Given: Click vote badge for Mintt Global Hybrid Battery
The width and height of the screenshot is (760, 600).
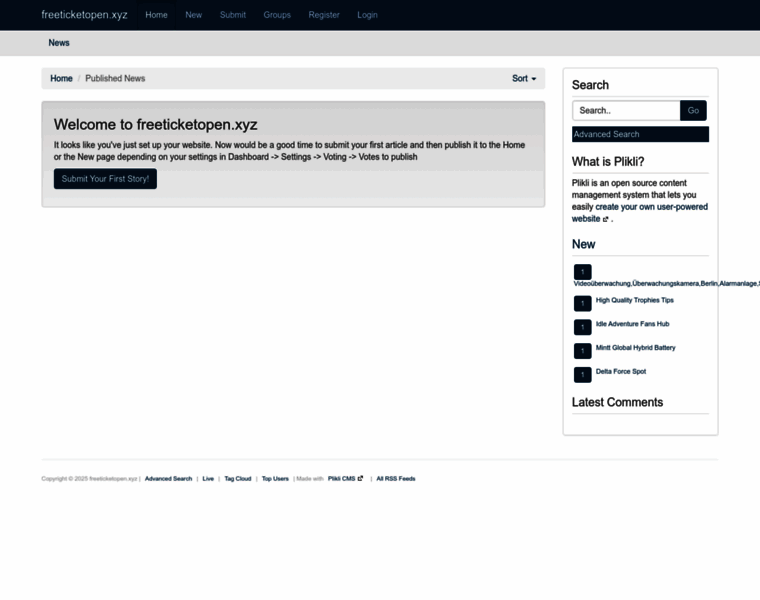Looking at the screenshot, I should [x=583, y=351].
